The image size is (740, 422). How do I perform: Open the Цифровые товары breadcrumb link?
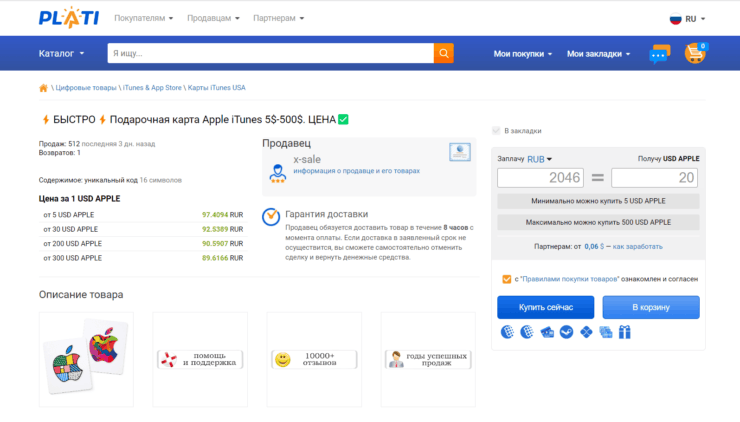pos(86,88)
